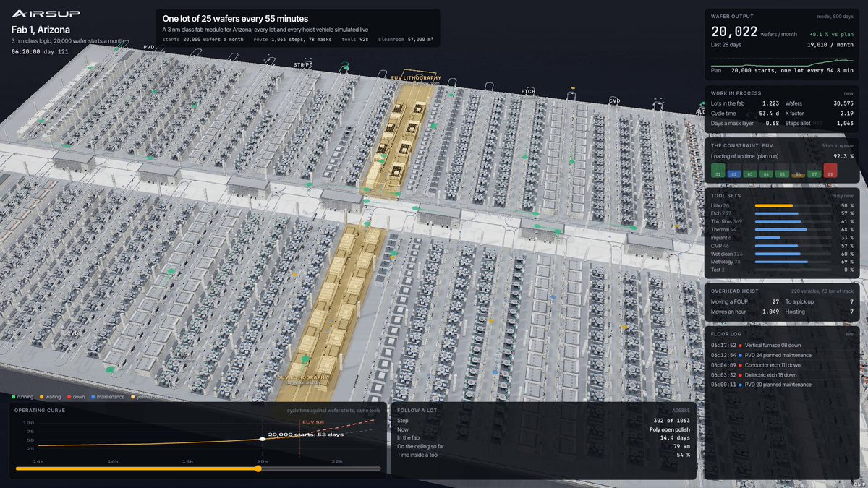
Task: Click the Airsup logo
Action: coord(46,14)
